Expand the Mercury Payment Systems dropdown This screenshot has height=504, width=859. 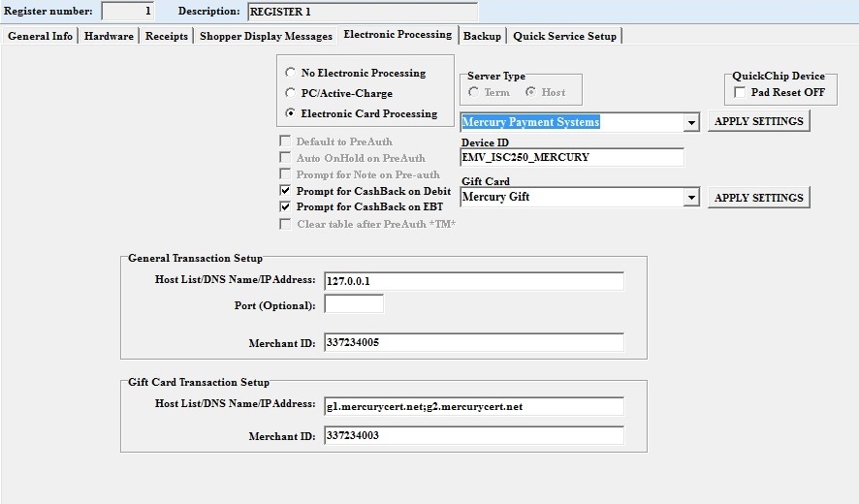click(x=690, y=122)
